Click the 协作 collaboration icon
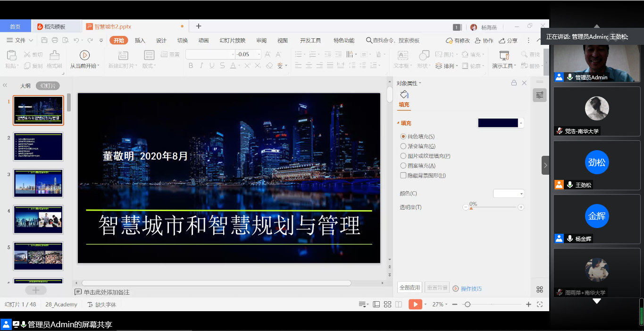Viewport: 644px width, 331px height. coord(478,41)
